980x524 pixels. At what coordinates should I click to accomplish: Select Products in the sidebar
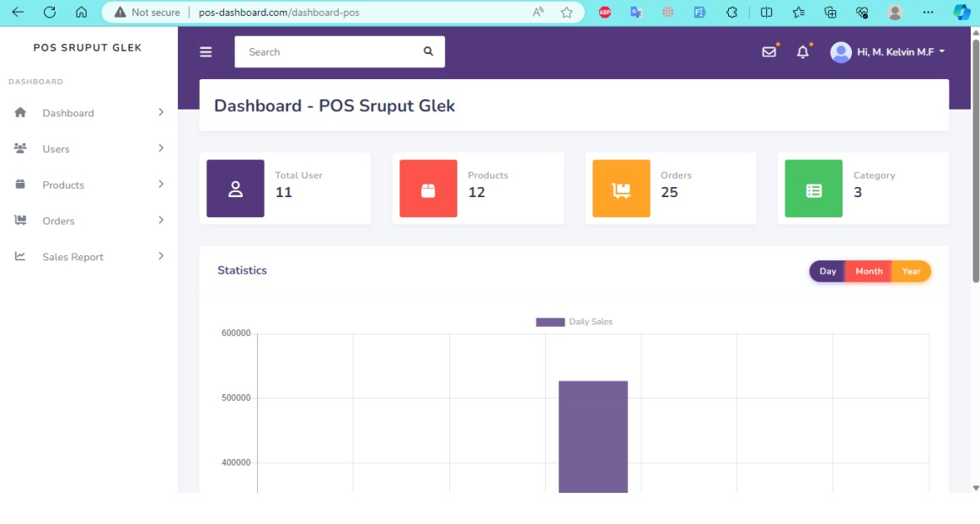click(63, 184)
